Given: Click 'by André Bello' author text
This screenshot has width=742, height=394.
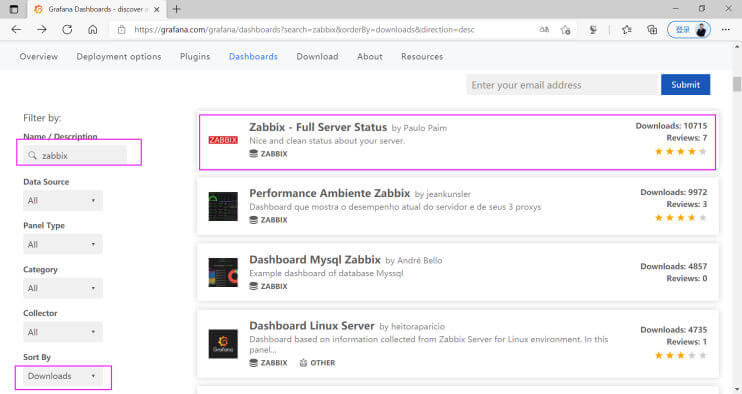Looking at the screenshot, I should [x=414, y=261].
